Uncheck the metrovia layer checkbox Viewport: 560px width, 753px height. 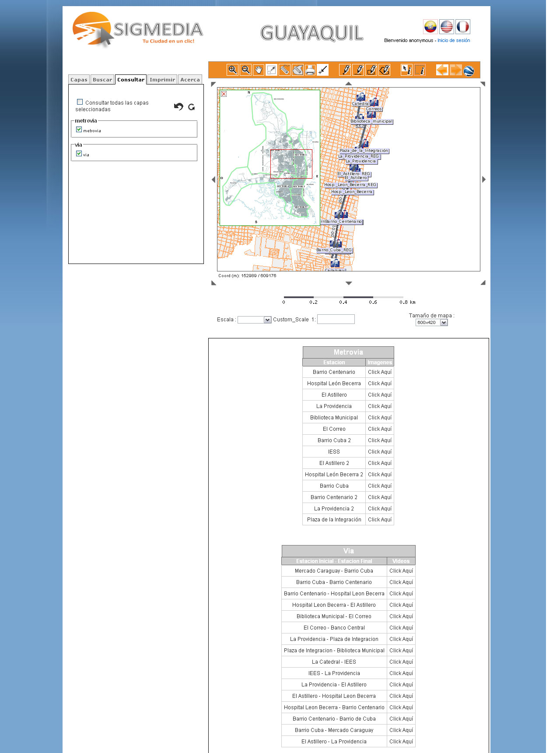(x=79, y=130)
